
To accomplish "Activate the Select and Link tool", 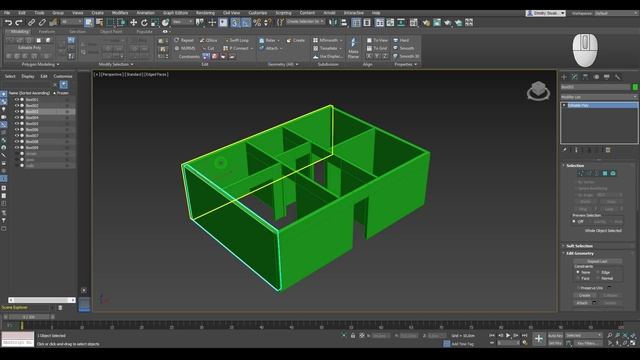I will tap(31, 23).
